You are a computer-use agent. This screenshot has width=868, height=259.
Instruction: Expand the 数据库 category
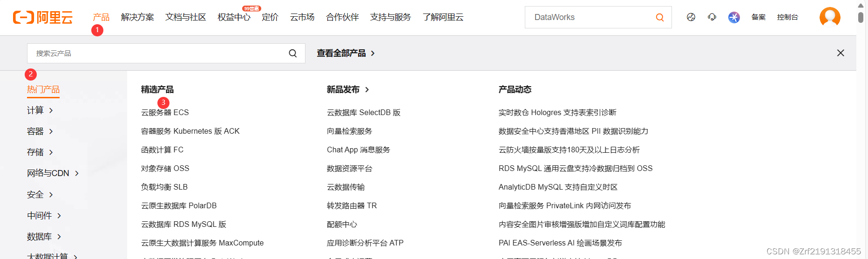click(44, 237)
